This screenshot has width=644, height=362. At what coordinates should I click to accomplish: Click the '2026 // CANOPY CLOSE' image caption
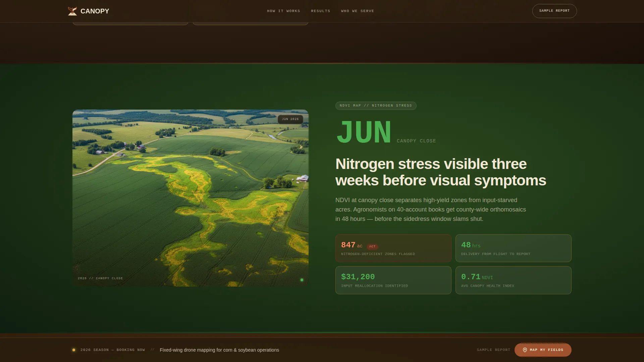100,278
